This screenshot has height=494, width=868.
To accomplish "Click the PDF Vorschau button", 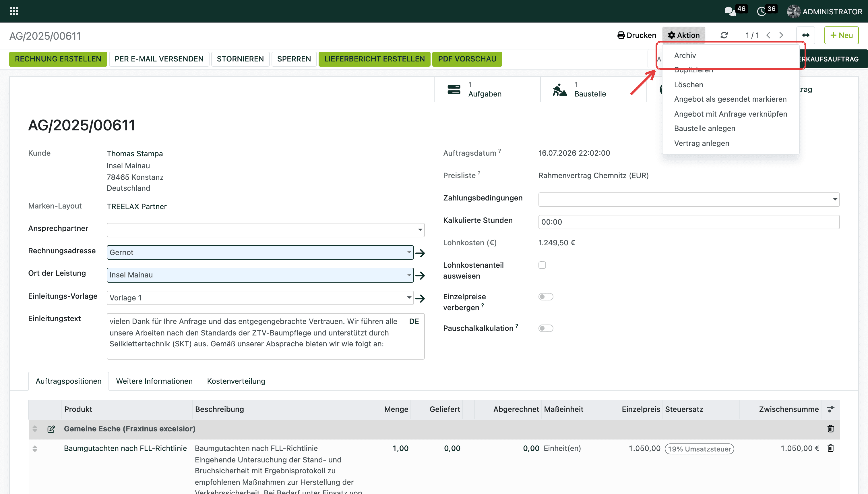I will (467, 59).
